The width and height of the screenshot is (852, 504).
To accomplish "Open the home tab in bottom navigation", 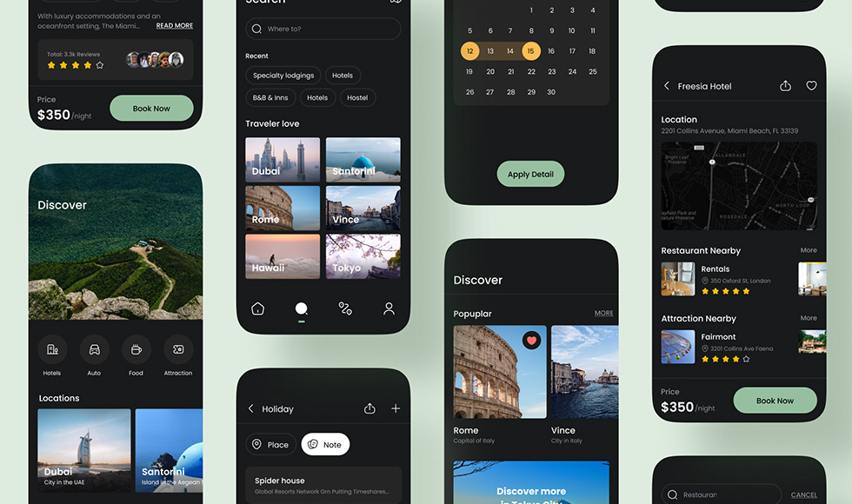I will pyautogui.click(x=257, y=308).
